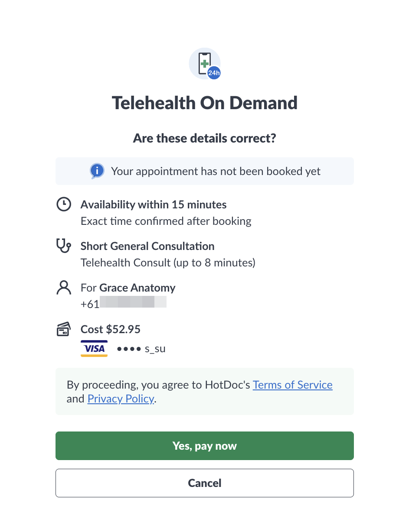Click the appointment not booked notice banner

click(x=204, y=171)
